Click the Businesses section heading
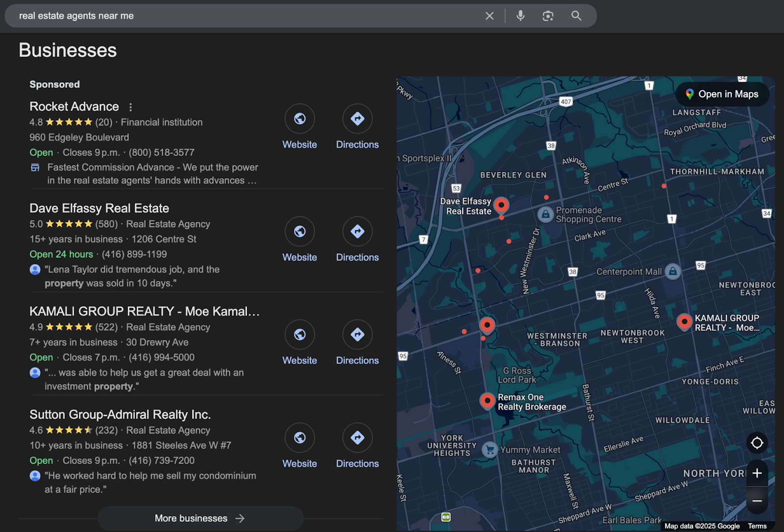Viewport: 784px width, 532px height. pyautogui.click(x=68, y=50)
